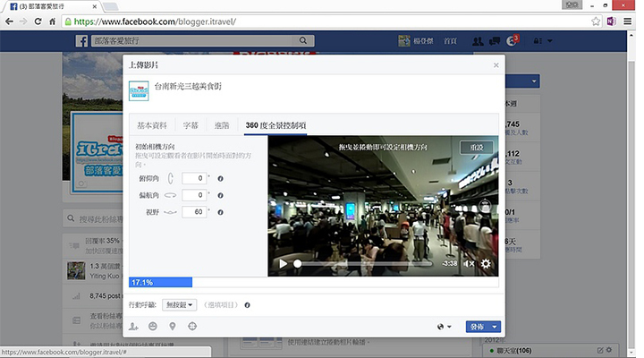
Task: Open a new browser tab
Action: (x=111, y=6)
